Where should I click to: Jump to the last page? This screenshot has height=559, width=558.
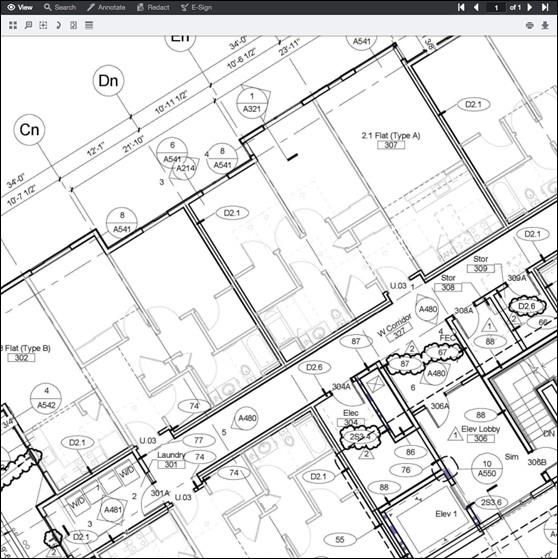[545, 7]
